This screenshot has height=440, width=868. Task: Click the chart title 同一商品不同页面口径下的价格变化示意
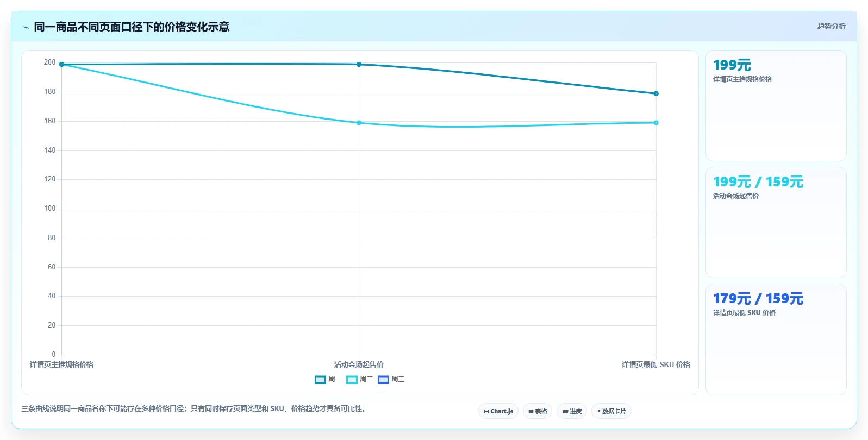point(132,27)
